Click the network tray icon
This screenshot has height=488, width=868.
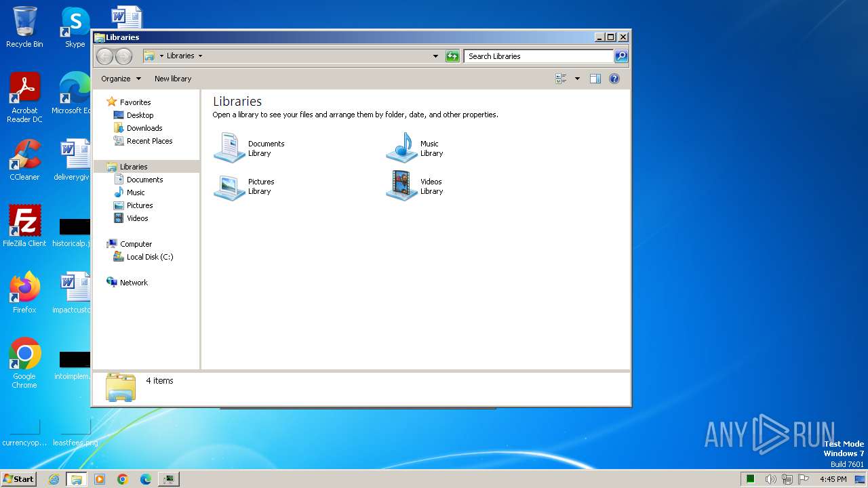(x=787, y=479)
